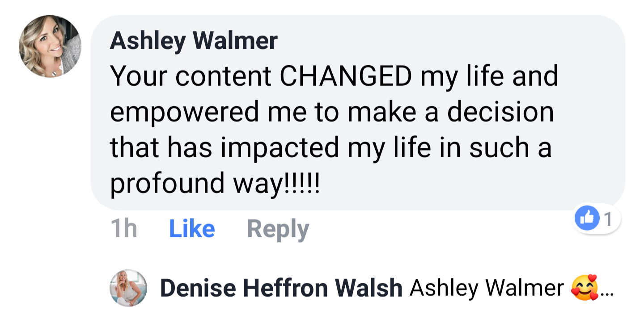Click the word 'decision' in the comment
Image resolution: width=644 pixels, height=323 pixels.
tap(501, 112)
